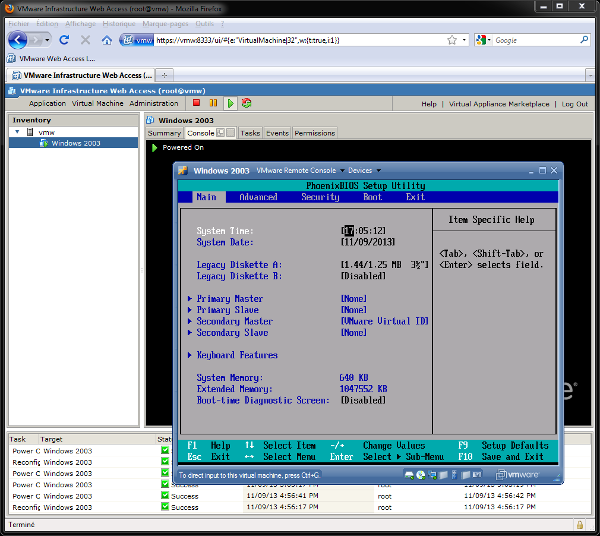Click the bookmark star in address bar
The height and width of the screenshot is (536, 600).
[x=452, y=40]
